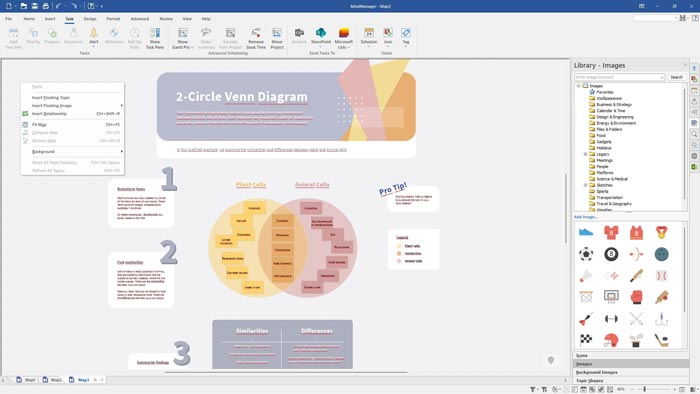The width and height of the screenshot is (700, 394).
Task: Switch to the Format ribbon tab
Action: 113,19
